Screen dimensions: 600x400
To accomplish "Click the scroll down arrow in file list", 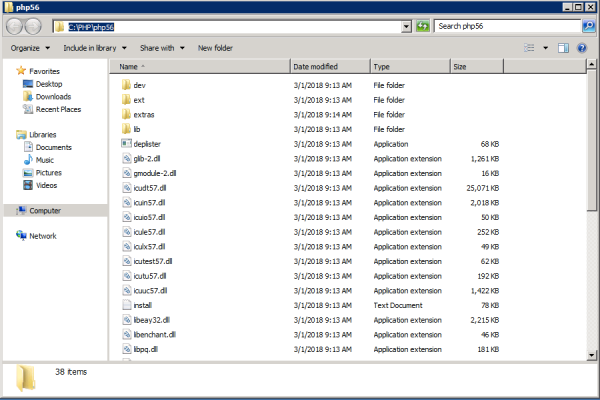I will point(592,355).
